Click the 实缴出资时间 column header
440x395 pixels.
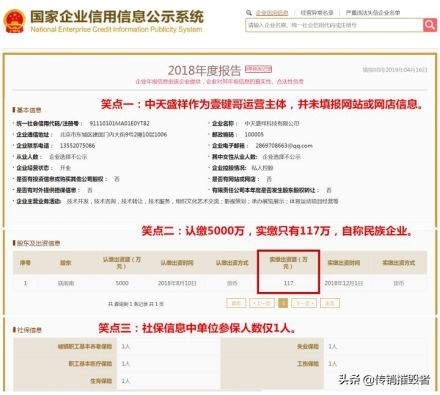pyautogui.click(x=344, y=263)
